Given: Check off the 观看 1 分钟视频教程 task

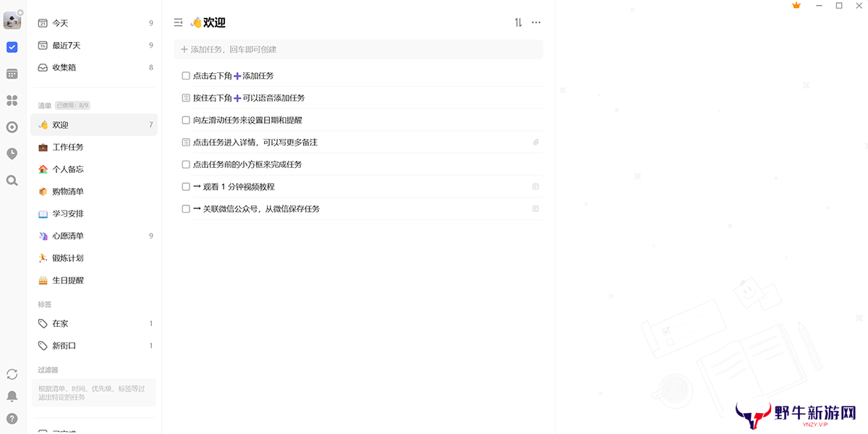Looking at the screenshot, I should [186, 187].
